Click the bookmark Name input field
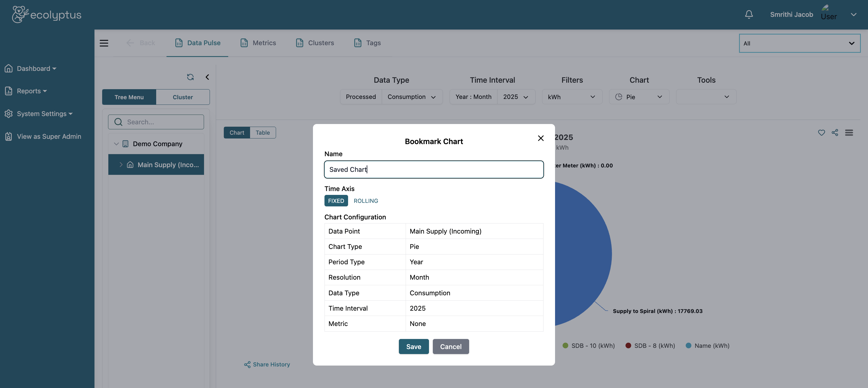This screenshot has height=388, width=868. coord(434,169)
